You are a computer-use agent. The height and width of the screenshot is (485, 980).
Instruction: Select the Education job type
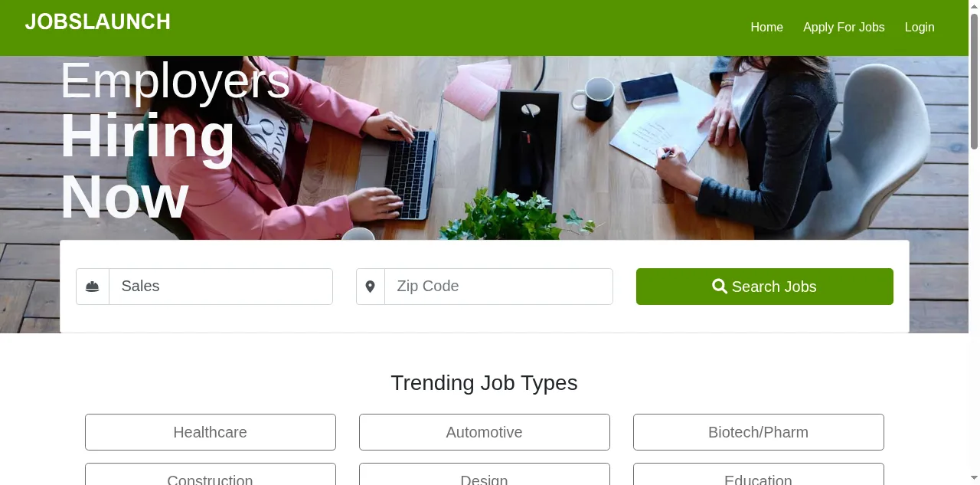[759, 474]
